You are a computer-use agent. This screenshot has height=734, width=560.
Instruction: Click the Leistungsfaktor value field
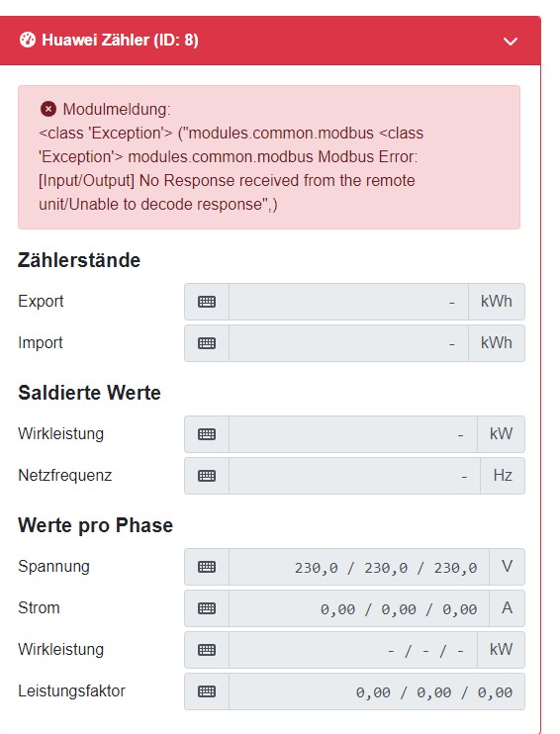pyautogui.click(x=377, y=691)
